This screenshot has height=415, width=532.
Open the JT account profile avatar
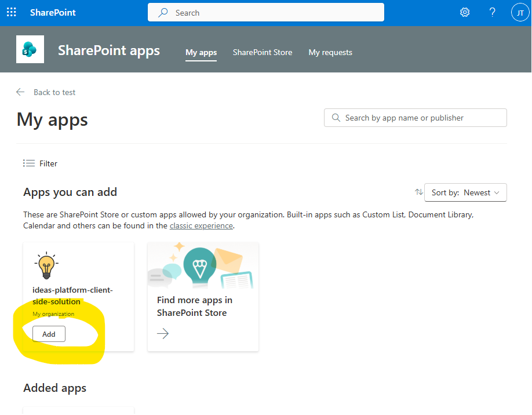coord(520,12)
